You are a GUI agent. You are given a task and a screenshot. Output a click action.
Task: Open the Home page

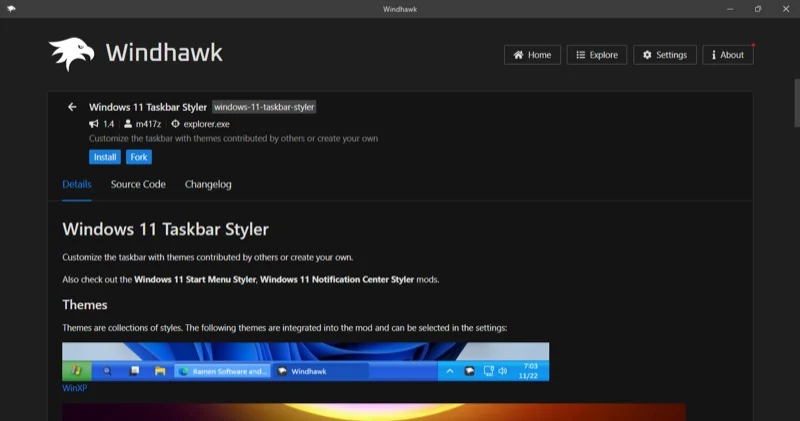click(532, 55)
